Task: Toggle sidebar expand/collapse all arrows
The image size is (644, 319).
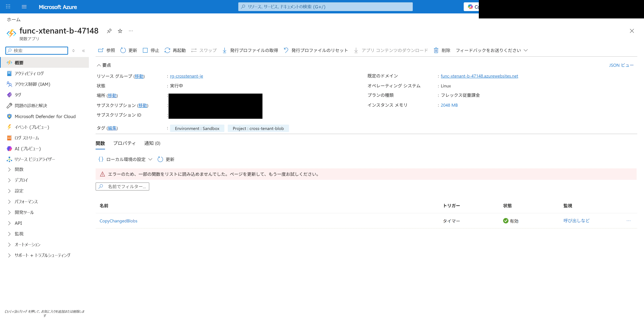Action: tap(73, 50)
